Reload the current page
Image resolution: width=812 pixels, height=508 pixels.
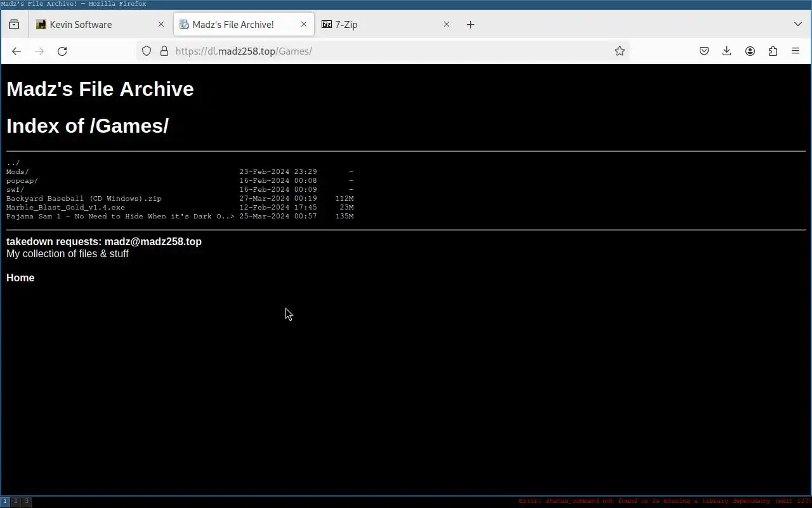pyautogui.click(x=62, y=51)
